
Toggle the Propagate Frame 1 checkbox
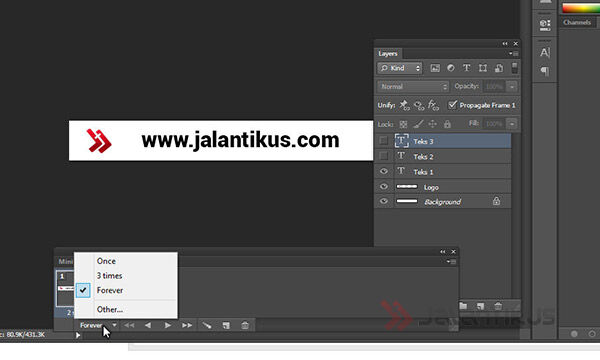point(453,105)
